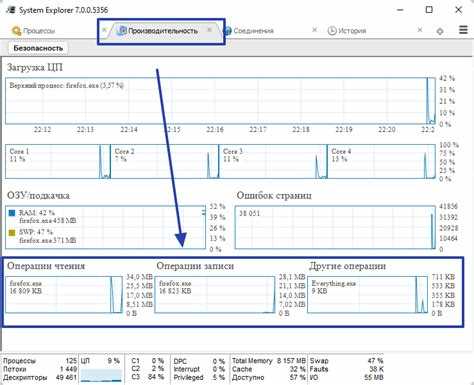Viewport: 474px width, 385px height.
Task: Click the Core 3 usage graph
Action: pyautogui.click(x=273, y=161)
